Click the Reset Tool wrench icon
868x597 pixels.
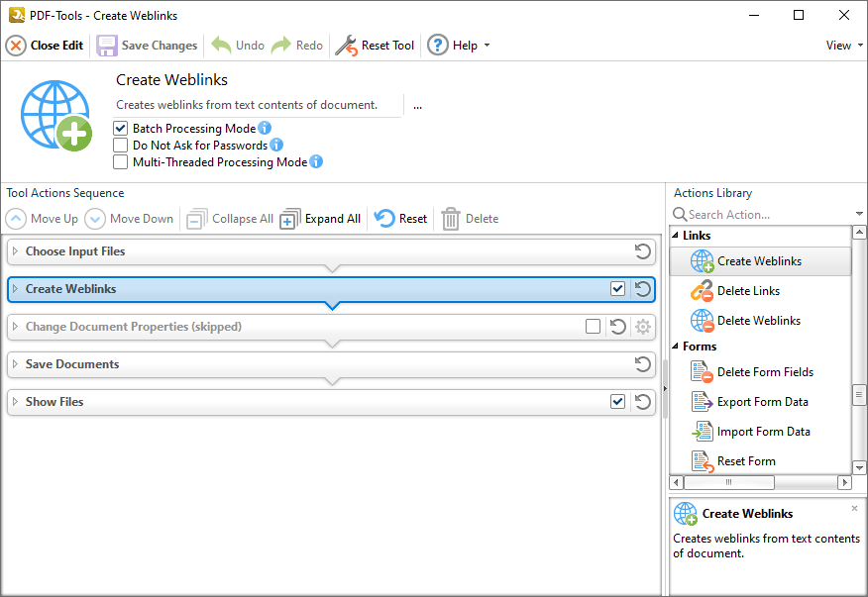[x=347, y=46]
